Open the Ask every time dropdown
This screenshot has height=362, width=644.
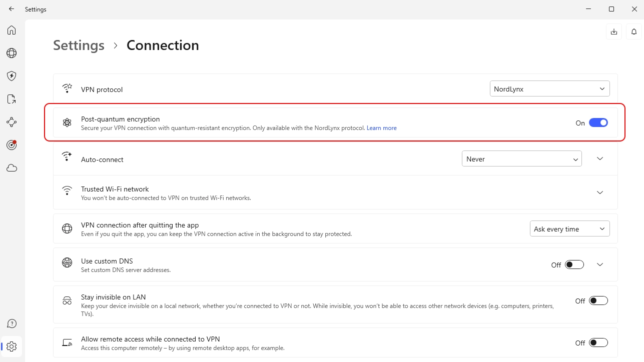pos(569,229)
